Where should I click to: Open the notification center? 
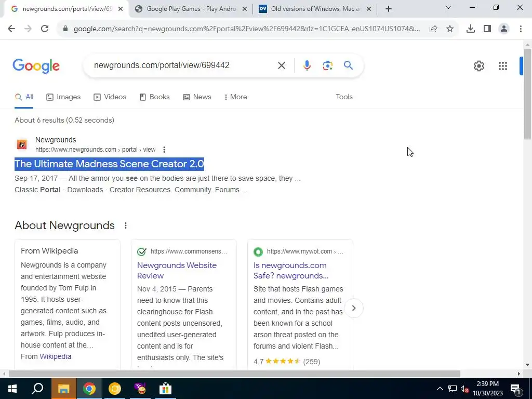pyautogui.click(x=515, y=389)
